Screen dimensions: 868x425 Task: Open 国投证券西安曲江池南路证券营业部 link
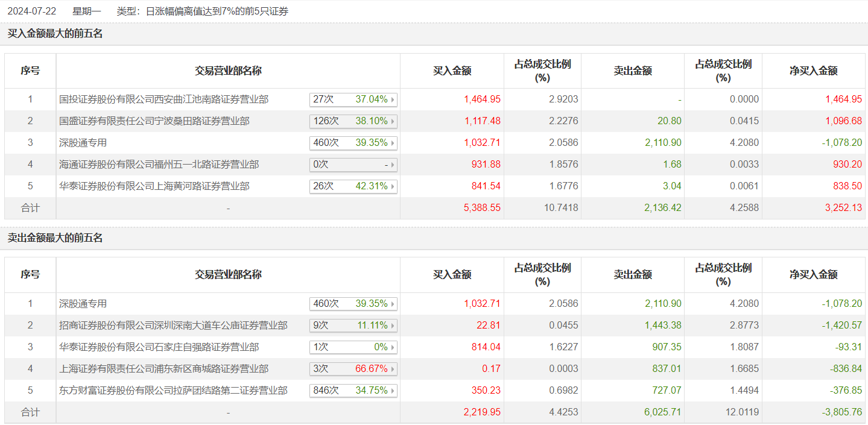coord(164,99)
